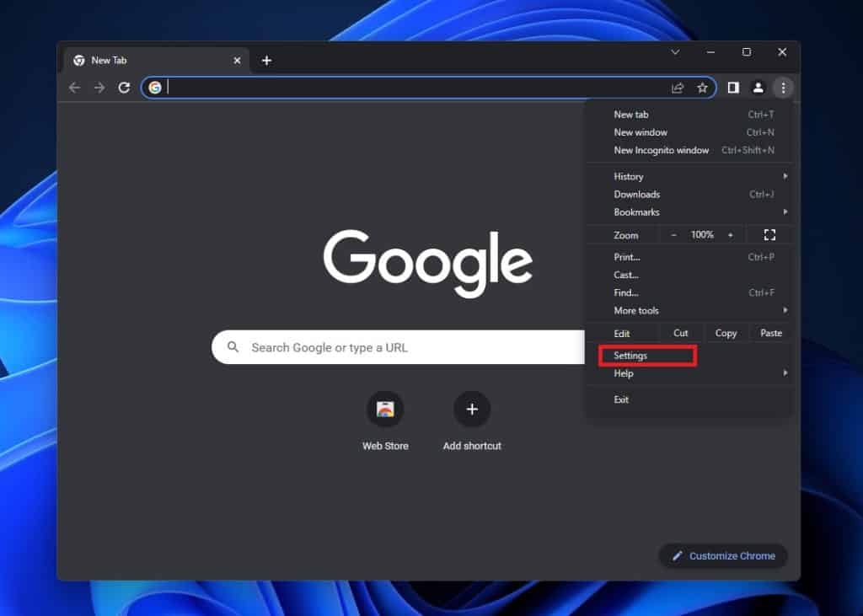
Task: Choose New Incognito window
Action: (661, 150)
